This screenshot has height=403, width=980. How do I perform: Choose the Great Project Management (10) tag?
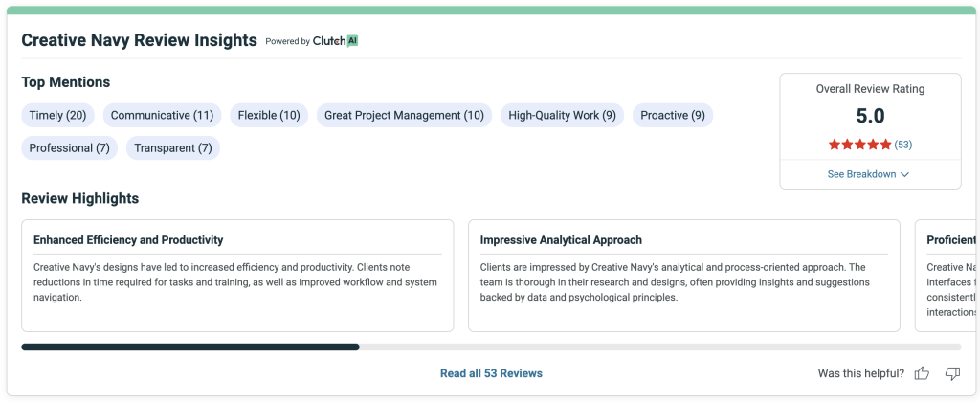pos(404,116)
